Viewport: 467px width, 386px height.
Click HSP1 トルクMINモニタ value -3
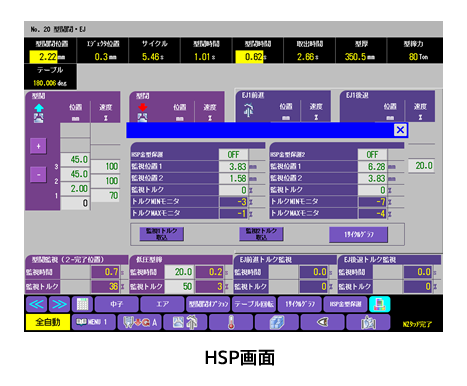tap(233, 202)
